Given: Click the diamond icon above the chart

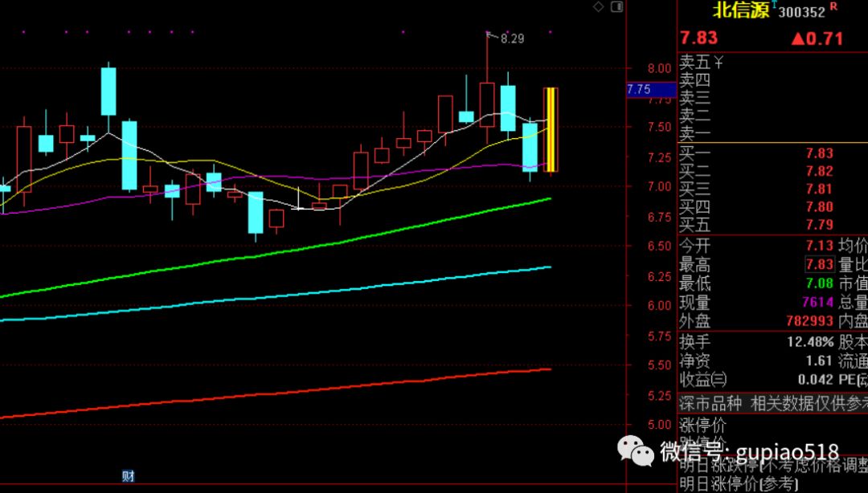Looking at the screenshot, I should 598,7.
